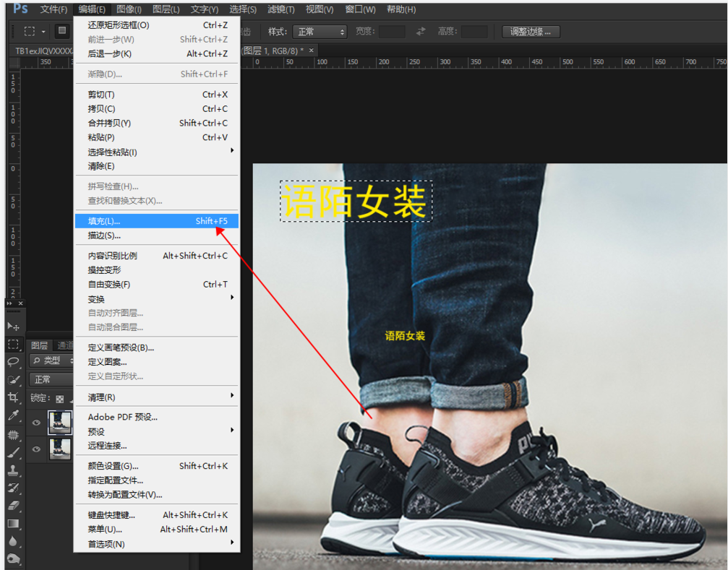Select the Clone Stamp tool
Screen dimensions: 728x570
tap(13, 470)
